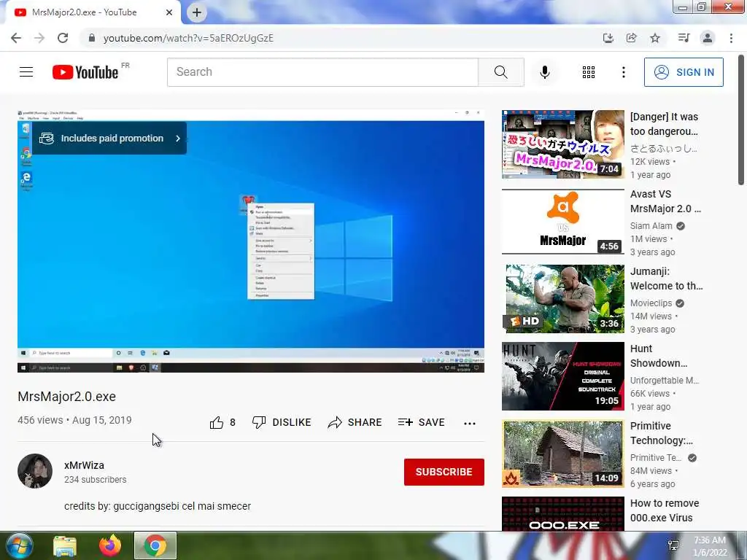Open the Siam Alam channel link
This screenshot has height=560, width=747.
(651, 226)
